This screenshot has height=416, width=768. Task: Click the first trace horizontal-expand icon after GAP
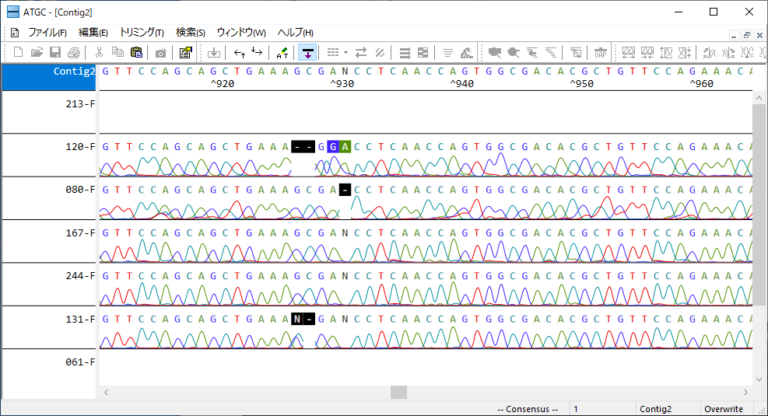[x=628, y=52]
